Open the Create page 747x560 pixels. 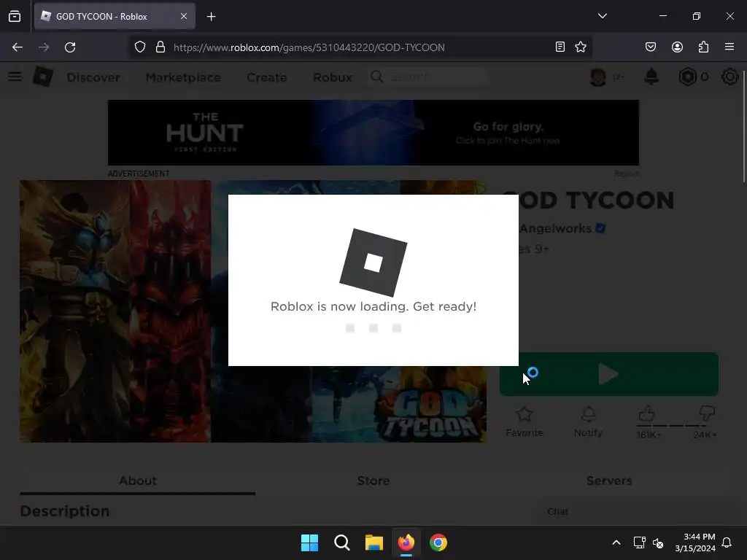point(267,77)
